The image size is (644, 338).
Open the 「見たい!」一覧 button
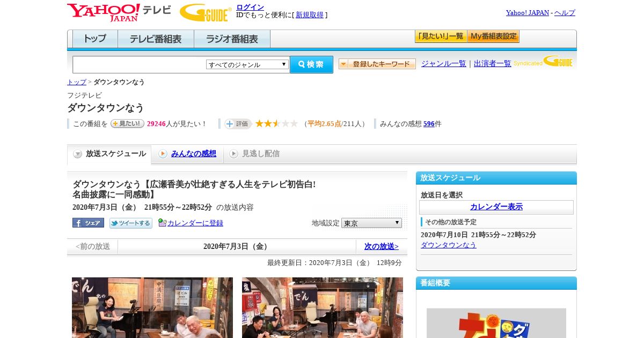441,36
